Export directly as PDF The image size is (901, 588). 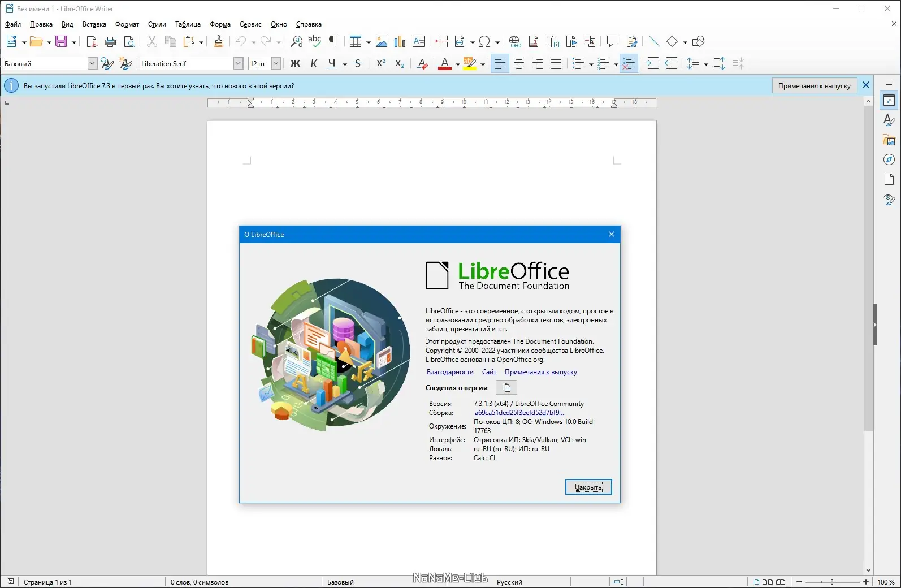point(92,41)
